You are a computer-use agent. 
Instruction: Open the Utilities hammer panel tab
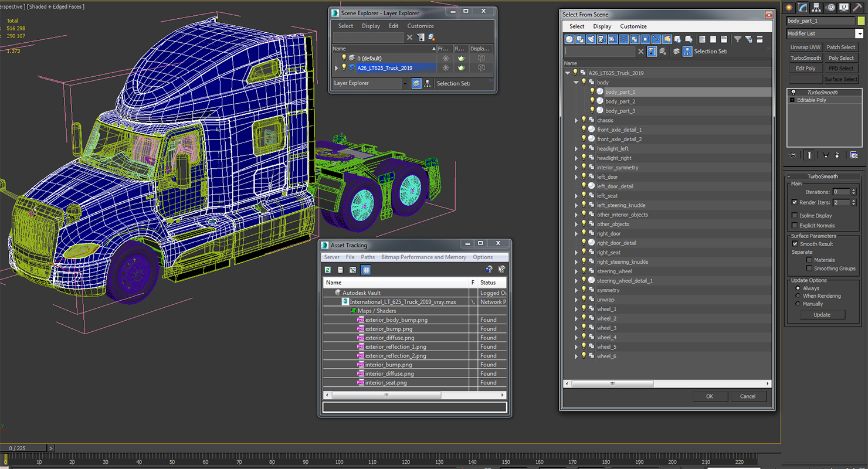pos(857,7)
